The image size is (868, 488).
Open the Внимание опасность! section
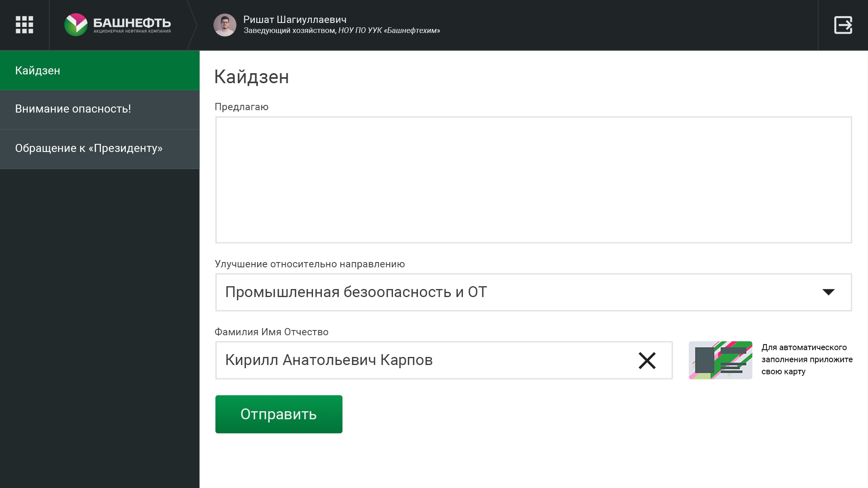pyautogui.click(x=100, y=109)
